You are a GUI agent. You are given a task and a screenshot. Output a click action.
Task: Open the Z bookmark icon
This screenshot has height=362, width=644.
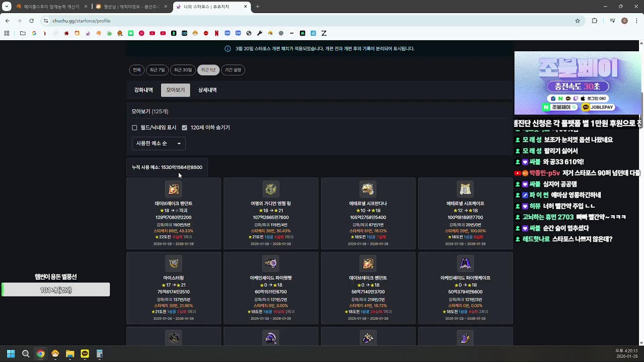point(324,33)
